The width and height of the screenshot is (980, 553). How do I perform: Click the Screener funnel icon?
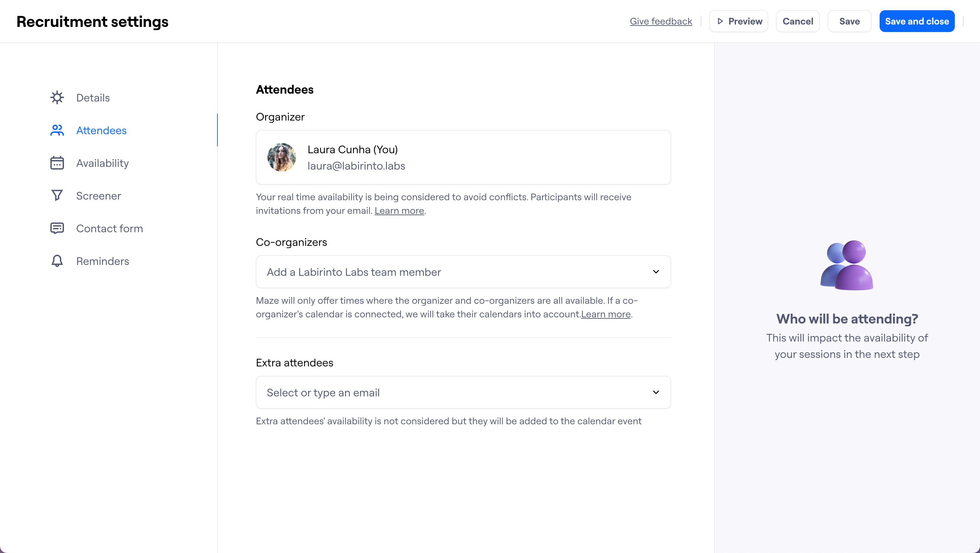(57, 195)
